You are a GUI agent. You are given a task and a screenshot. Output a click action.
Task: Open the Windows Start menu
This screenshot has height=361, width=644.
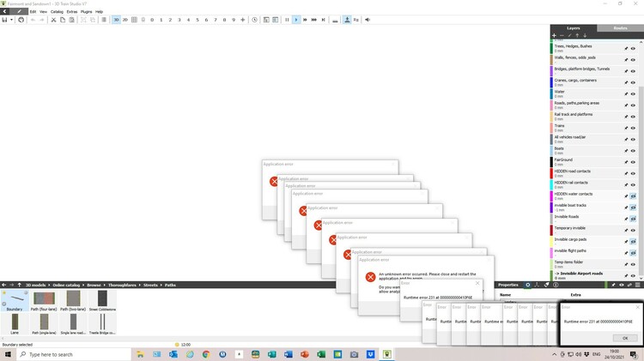click(8, 354)
